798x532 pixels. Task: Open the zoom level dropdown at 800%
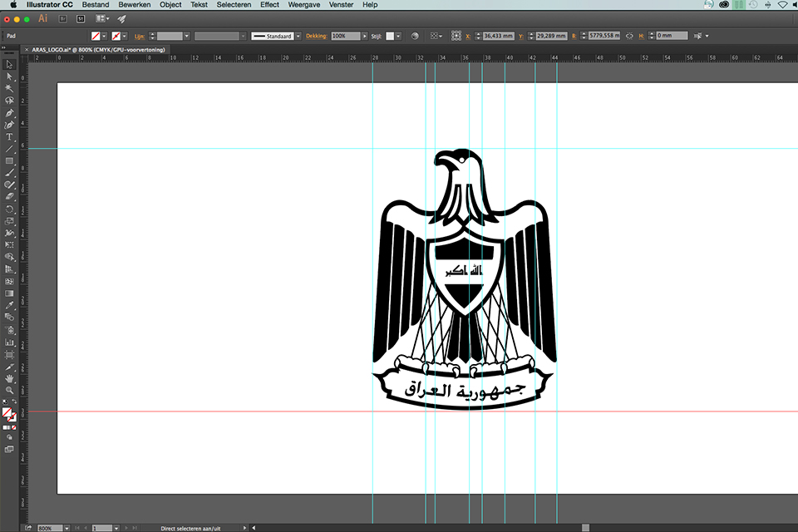point(59,528)
